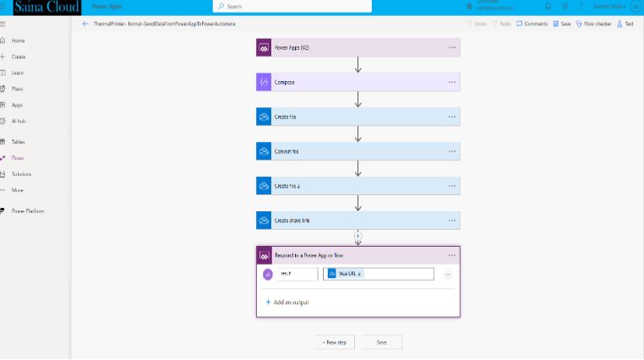
Task: Remove the Web URL token
Action: click(359, 274)
